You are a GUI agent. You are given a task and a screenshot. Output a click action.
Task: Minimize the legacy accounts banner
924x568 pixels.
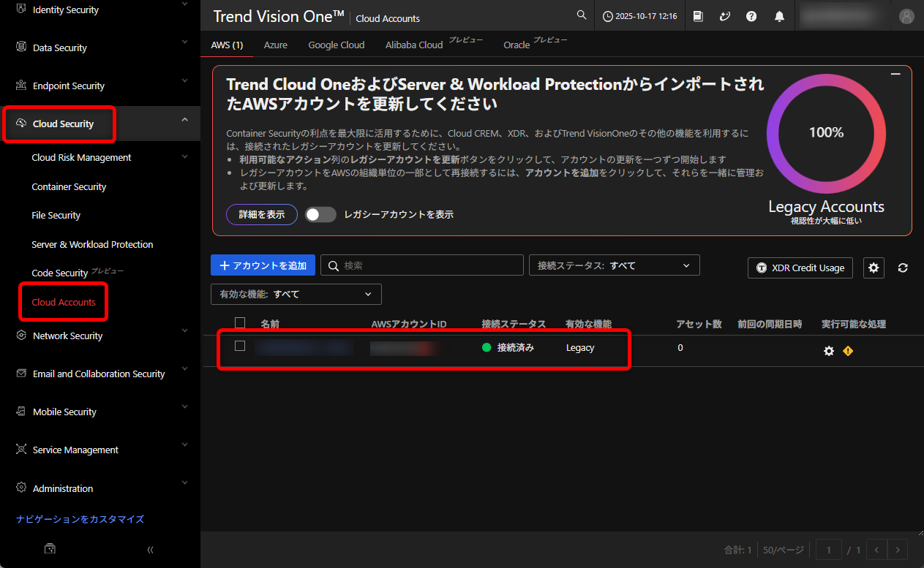click(x=895, y=75)
